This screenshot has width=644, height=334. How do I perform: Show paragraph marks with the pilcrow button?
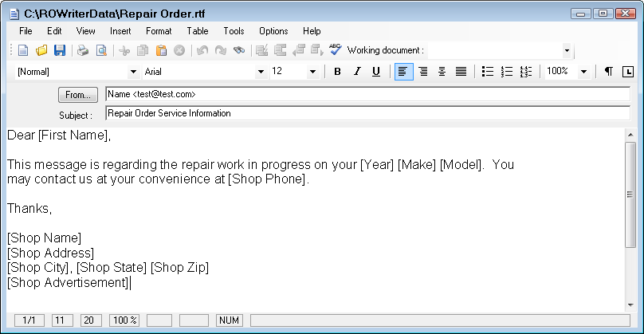click(x=608, y=72)
